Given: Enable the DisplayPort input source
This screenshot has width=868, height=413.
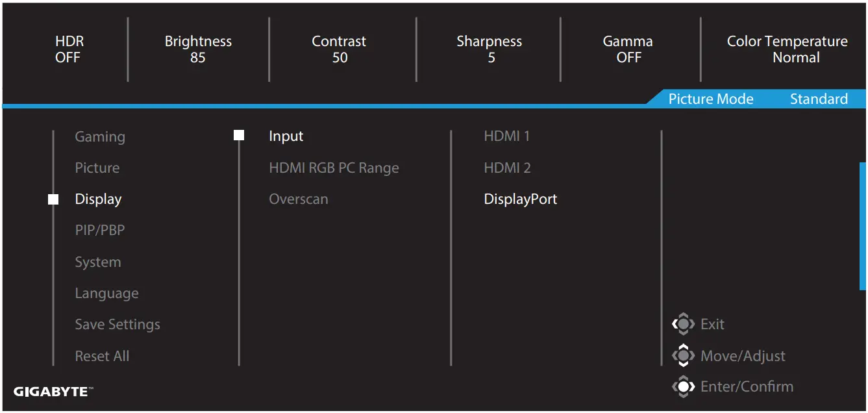Looking at the screenshot, I should (x=521, y=199).
